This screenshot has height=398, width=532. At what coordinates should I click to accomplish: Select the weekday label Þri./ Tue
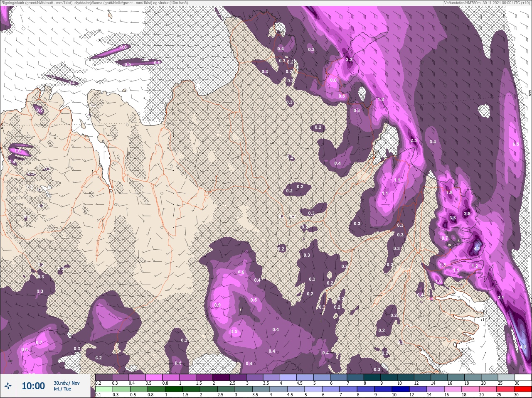[x=62, y=389]
